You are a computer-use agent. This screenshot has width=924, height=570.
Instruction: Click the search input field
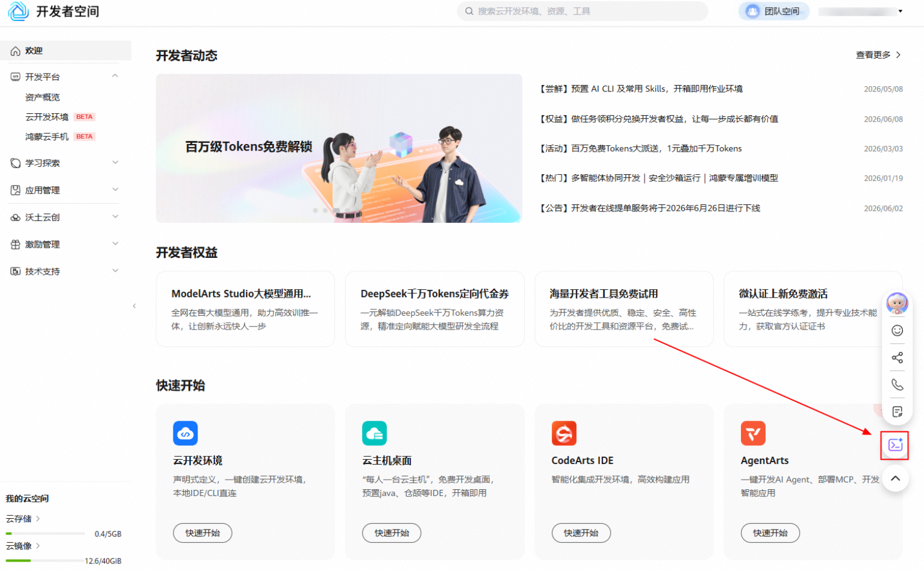[582, 11]
